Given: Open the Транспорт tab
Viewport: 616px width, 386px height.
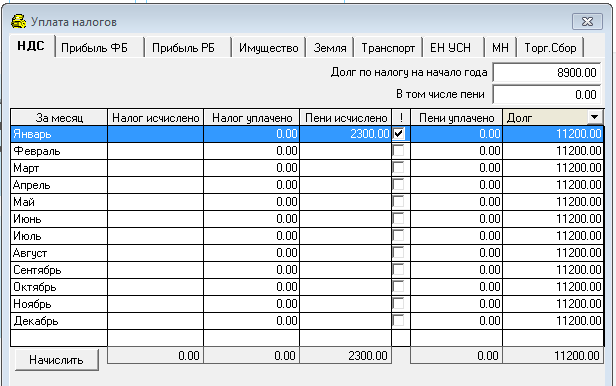Looking at the screenshot, I should pyautogui.click(x=388, y=48).
